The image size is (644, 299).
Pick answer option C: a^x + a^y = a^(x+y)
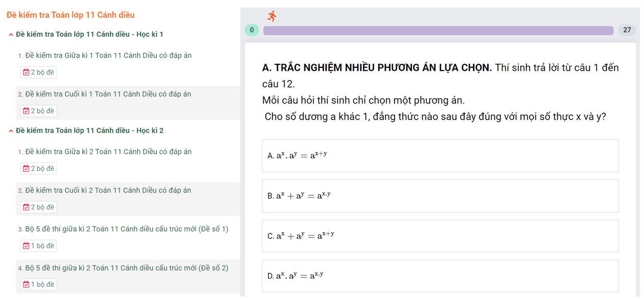[x=440, y=236]
